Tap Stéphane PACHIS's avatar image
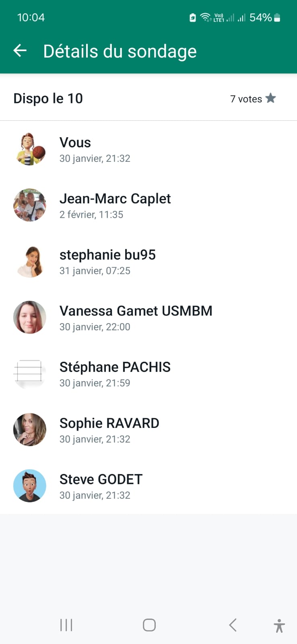 click(30, 374)
